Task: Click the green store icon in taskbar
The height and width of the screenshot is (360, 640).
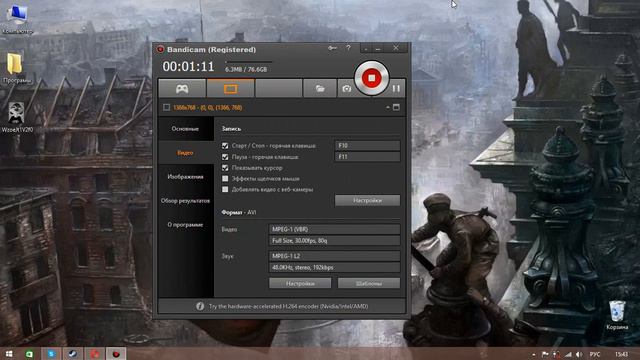Action: [x=29, y=354]
